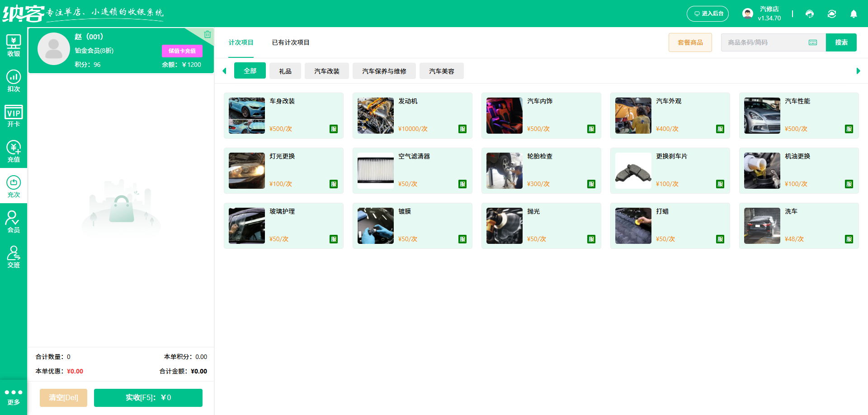Select the 汽车保养与维修 category filter
The width and height of the screenshot is (868, 415).
pyautogui.click(x=384, y=71)
